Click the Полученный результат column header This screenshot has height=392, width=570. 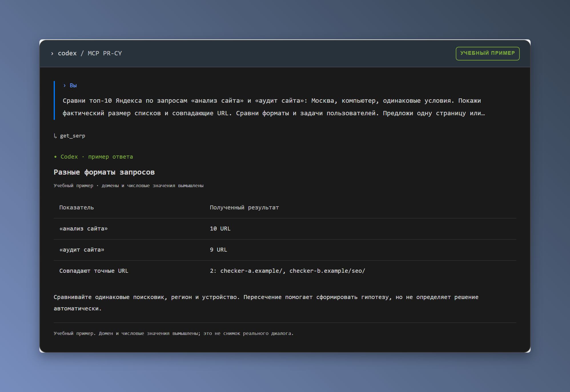point(244,207)
